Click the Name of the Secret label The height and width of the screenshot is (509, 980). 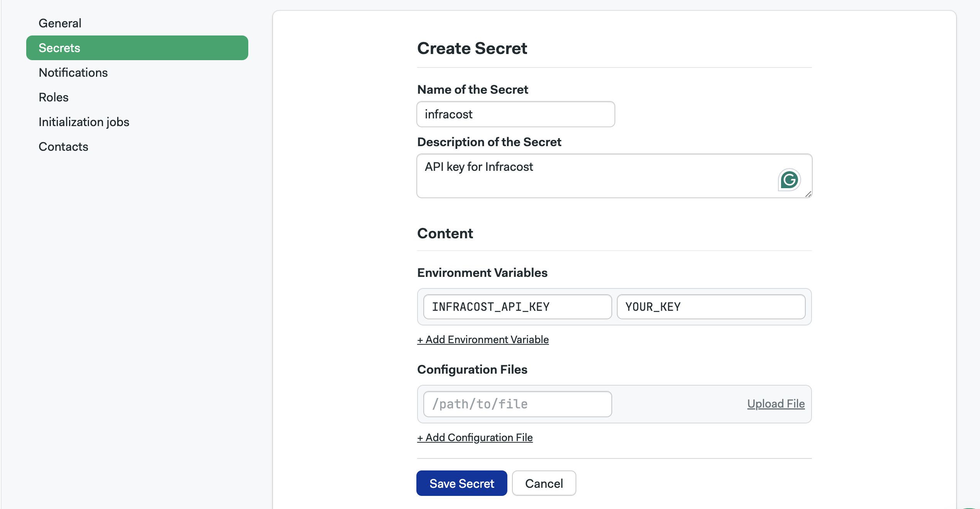473,89
